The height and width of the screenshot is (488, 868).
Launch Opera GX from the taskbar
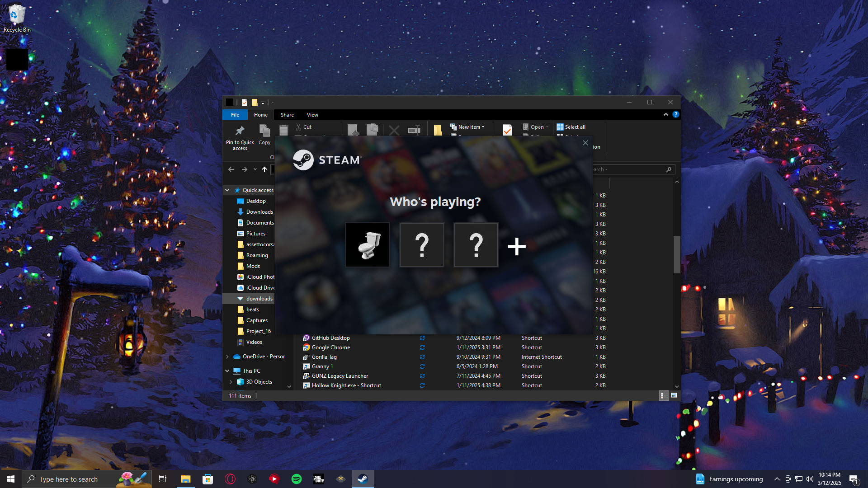click(230, 479)
